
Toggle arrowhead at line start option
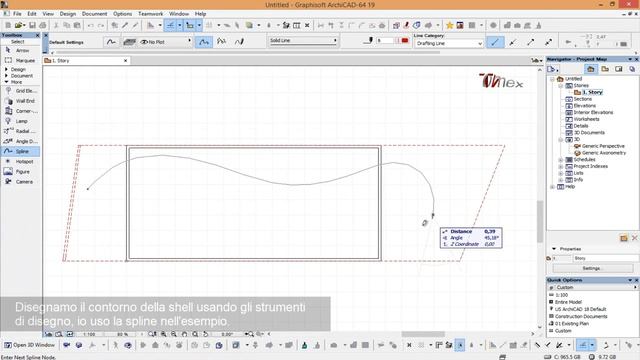point(513,42)
